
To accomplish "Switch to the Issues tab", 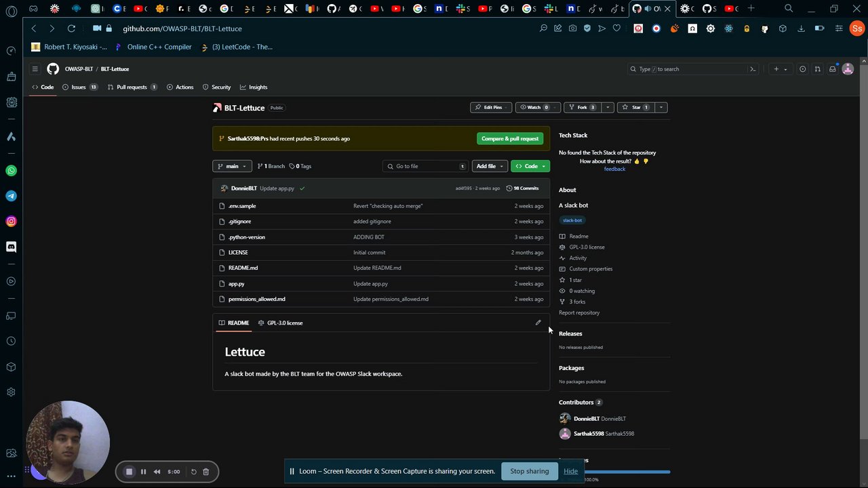I will point(80,87).
